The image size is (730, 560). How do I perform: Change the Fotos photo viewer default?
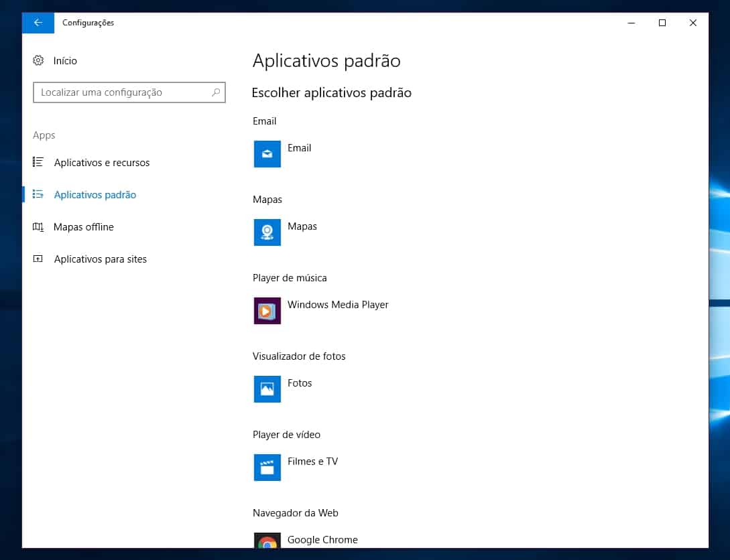[x=300, y=383]
